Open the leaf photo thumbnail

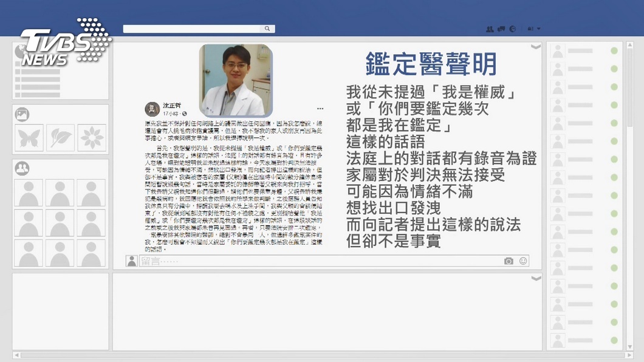(x=60, y=137)
